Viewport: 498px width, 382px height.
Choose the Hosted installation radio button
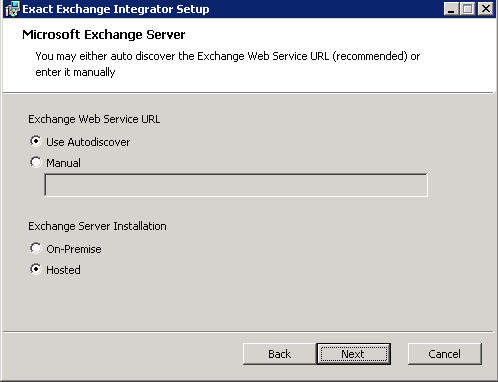coord(36,269)
